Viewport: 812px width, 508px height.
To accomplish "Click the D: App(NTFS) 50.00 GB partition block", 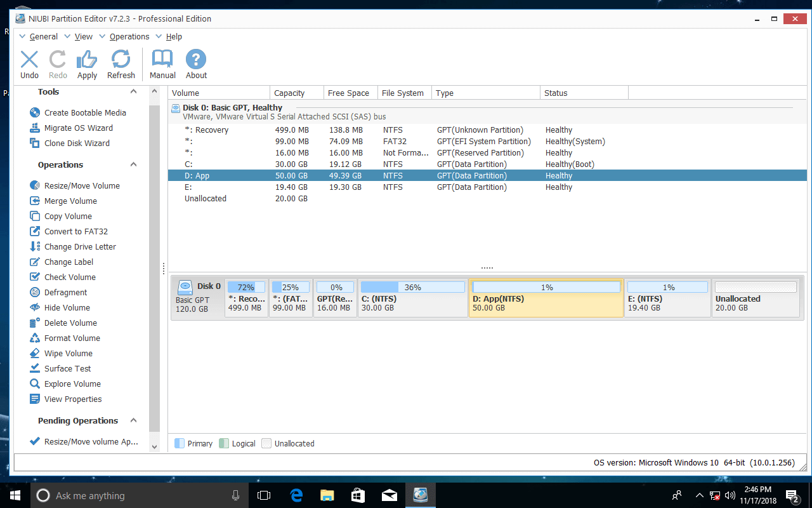I will tap(546, 297).
